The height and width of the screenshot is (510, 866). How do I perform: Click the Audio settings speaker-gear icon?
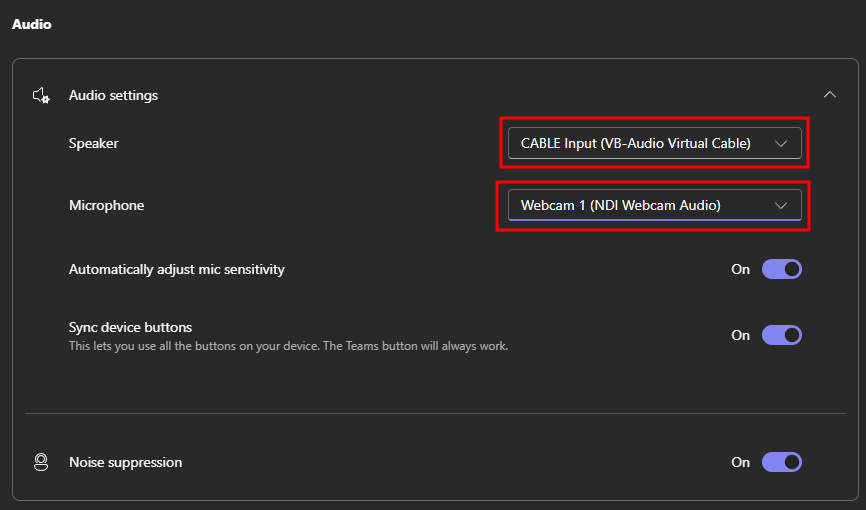tap(41, 96)
